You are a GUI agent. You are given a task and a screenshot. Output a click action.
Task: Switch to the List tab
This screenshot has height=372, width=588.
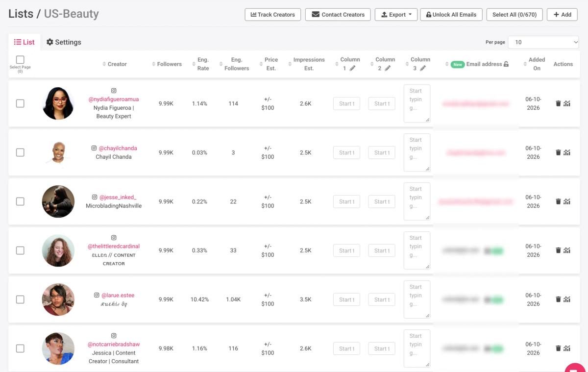(24, 42)
